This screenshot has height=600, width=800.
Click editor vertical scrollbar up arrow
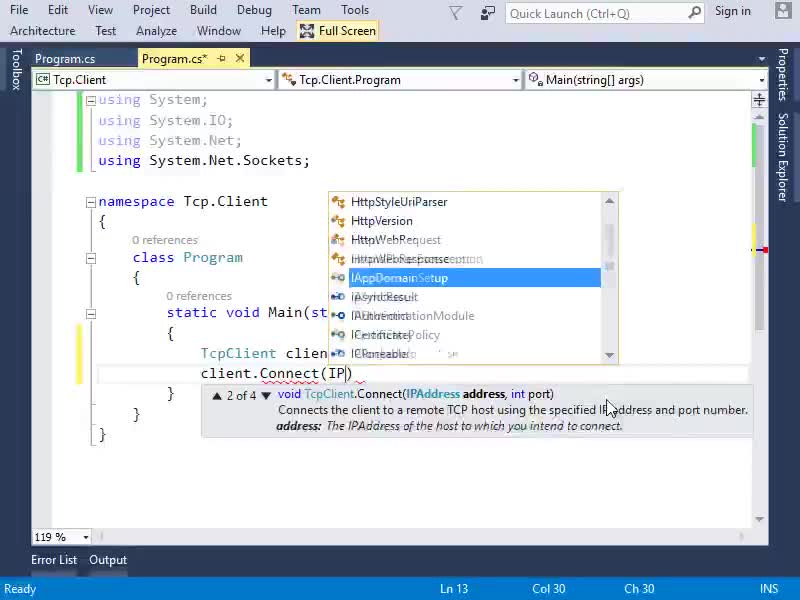coord(759,117)
